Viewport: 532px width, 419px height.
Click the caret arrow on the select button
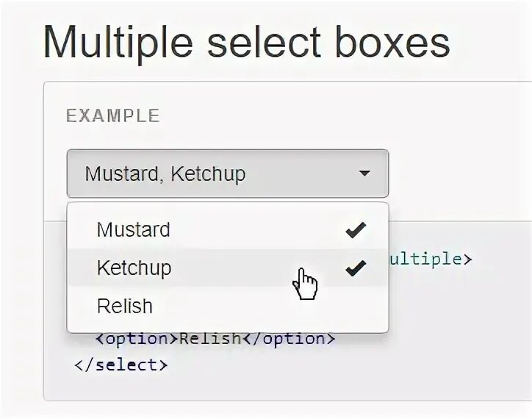point(364,174)
